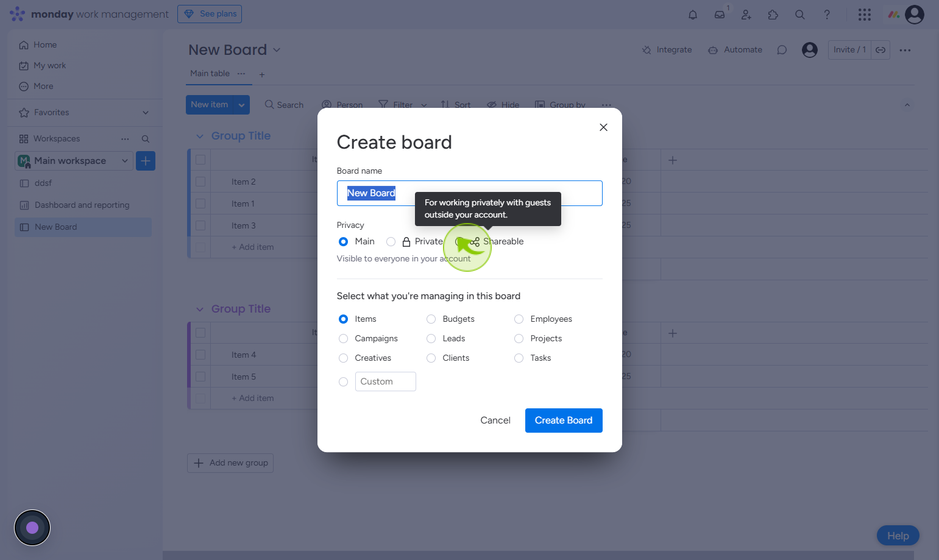Screen dimensions: 939x560
Task: Select the Custom radio button
Action: point(343,382)
